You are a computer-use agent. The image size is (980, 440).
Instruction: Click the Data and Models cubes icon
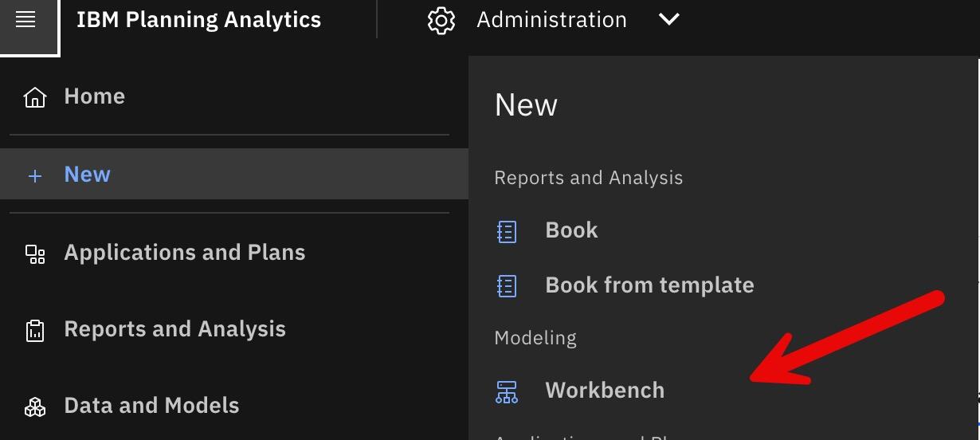[x=35, y=407]
